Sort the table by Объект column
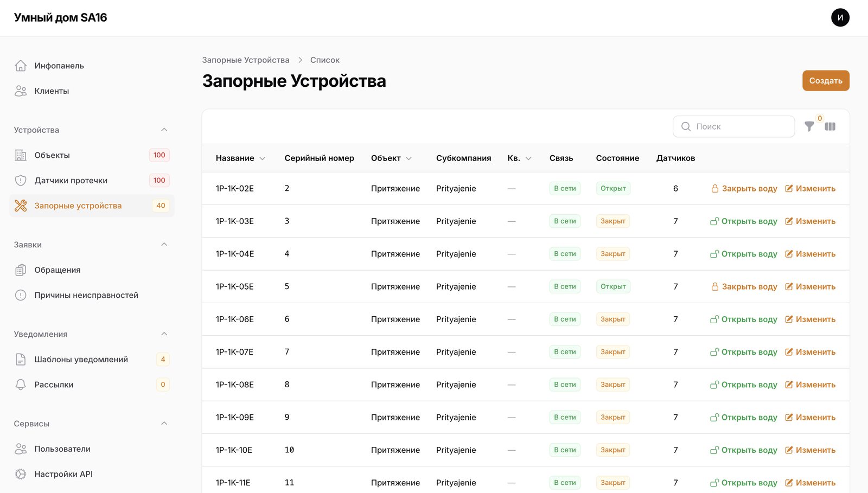Viewport: 868px width, 493px height. tap(392, 158)
